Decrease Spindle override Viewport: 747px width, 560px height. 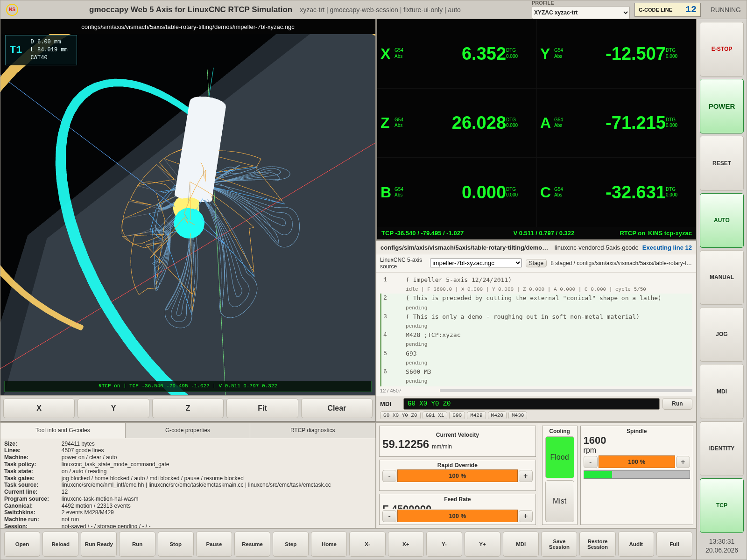click(x=591, y=462)
